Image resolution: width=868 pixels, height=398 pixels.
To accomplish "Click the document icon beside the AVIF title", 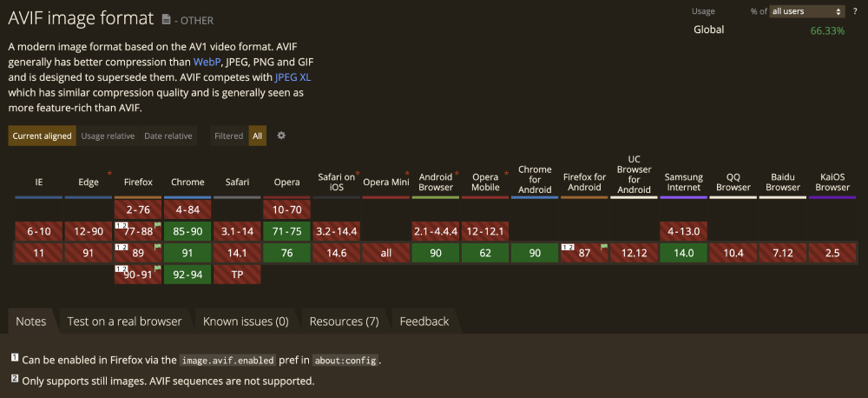I will click(x=166, y=19).
